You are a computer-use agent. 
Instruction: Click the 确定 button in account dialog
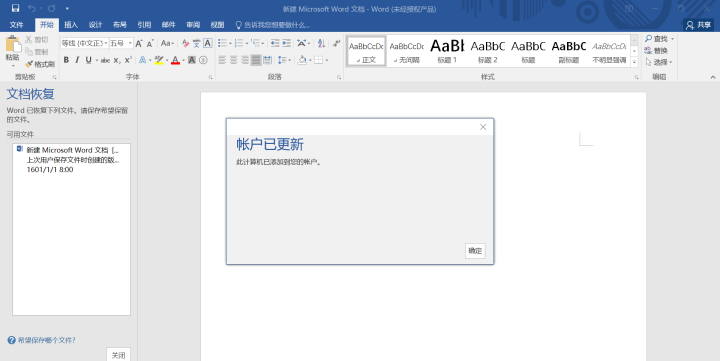(x=475, y=251)
